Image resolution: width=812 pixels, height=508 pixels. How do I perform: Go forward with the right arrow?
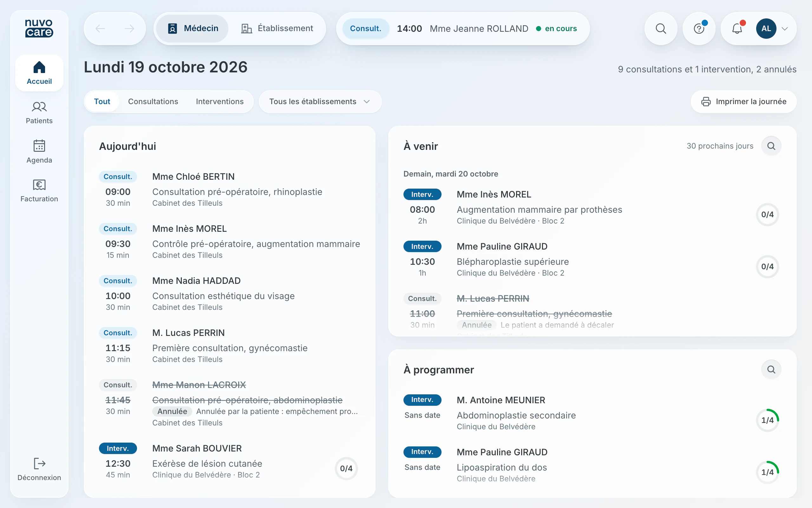tap(129, 29)
